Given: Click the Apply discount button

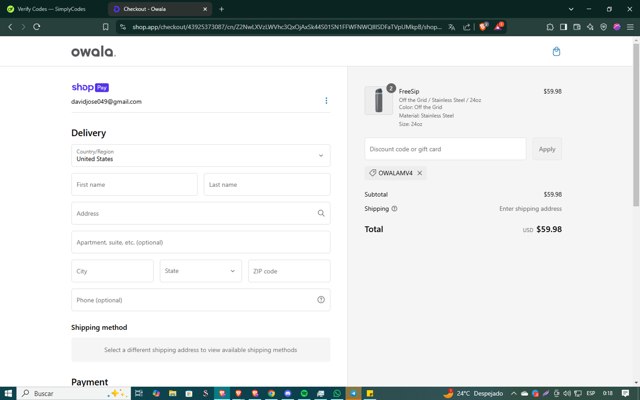Looking at the screenshot, I should [x=547, y=149].
